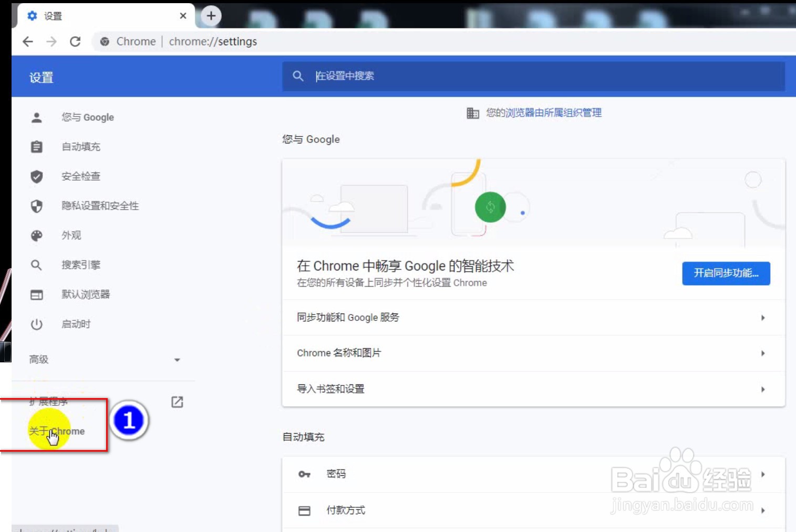Expand arrow on 密码 row
This screenshot has height=532, width=796.
pyautogui.click(x=763, y=474)
